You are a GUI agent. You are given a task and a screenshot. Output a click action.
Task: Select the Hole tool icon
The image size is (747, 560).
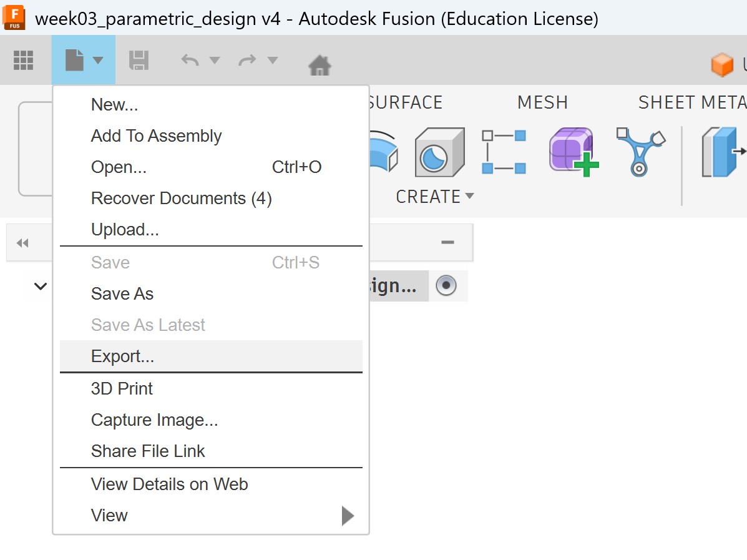439,152
